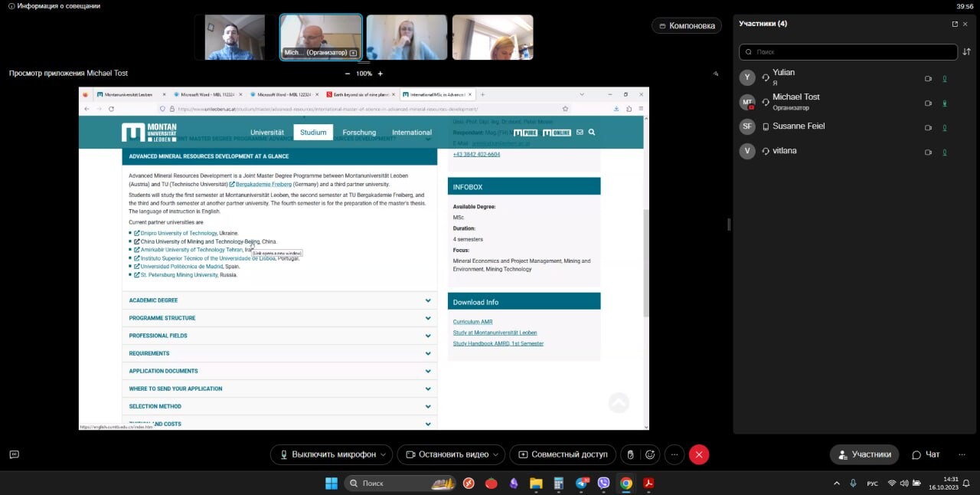Open Google Chrome from the taskbar
This screenshot has height=495, width=980.
tap(626, 484)
